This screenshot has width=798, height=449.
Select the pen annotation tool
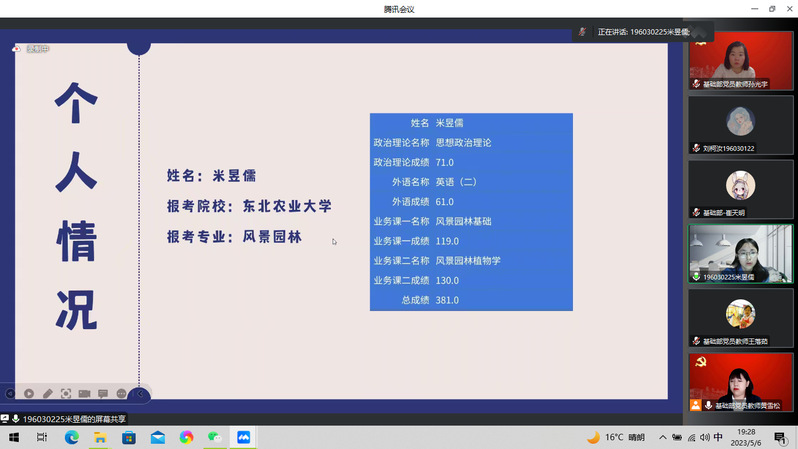(x=47, y=394)
